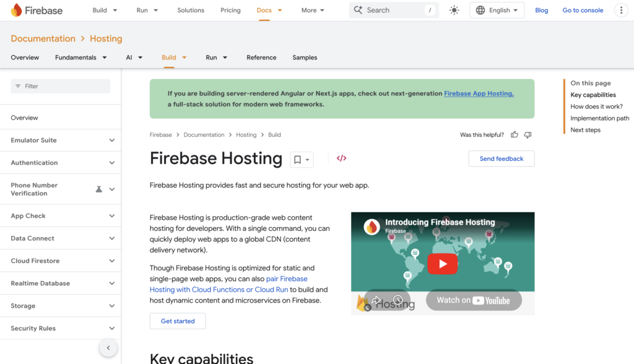The image size is (634, 364).
Task: Click the globe language icon
Action: (480, 10)
